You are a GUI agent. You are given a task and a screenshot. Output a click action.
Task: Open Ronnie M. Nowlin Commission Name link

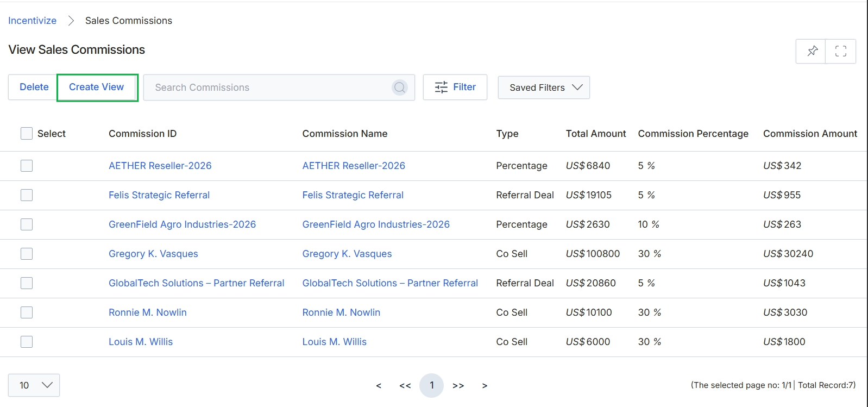[341, 312]
